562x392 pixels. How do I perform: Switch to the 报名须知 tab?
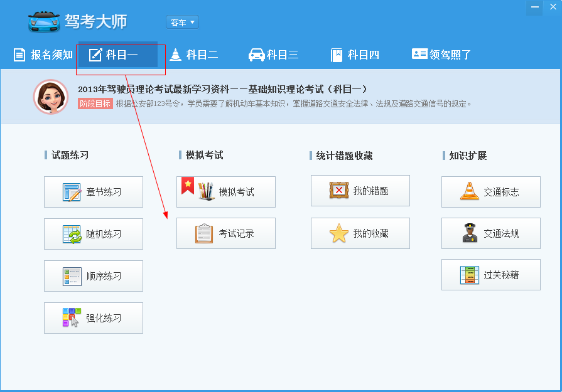point(41,55)
